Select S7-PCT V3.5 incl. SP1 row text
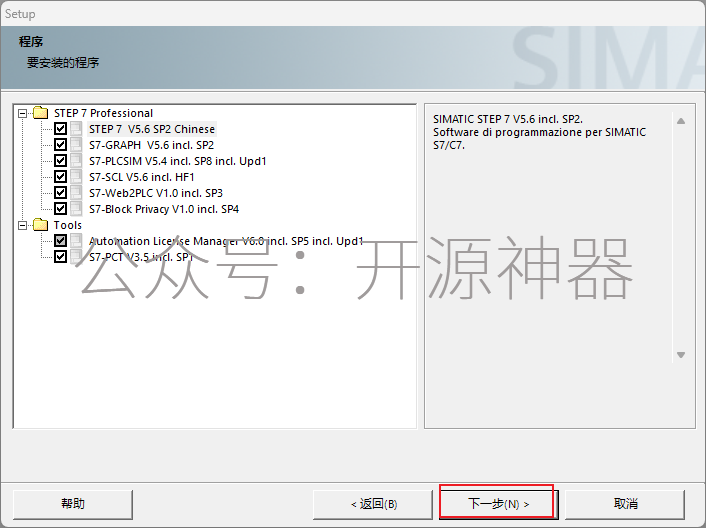Image resolution: width=706 pixels, height=528 pixels. (x=141, y=257)
